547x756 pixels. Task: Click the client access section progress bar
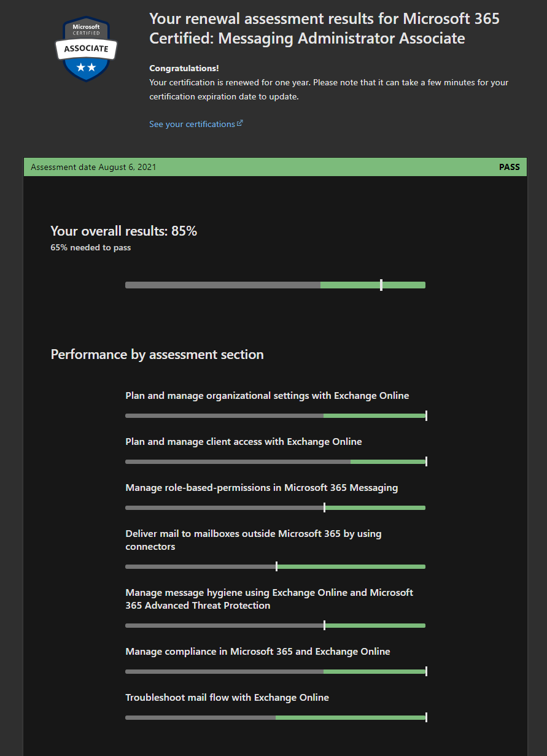[x=275, y=461]
